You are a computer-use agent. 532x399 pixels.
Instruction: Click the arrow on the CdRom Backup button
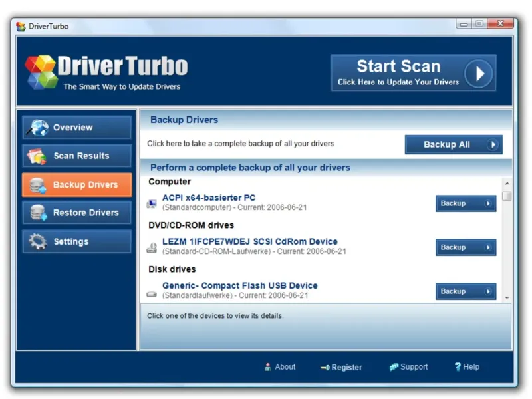[x=487, y=247]
